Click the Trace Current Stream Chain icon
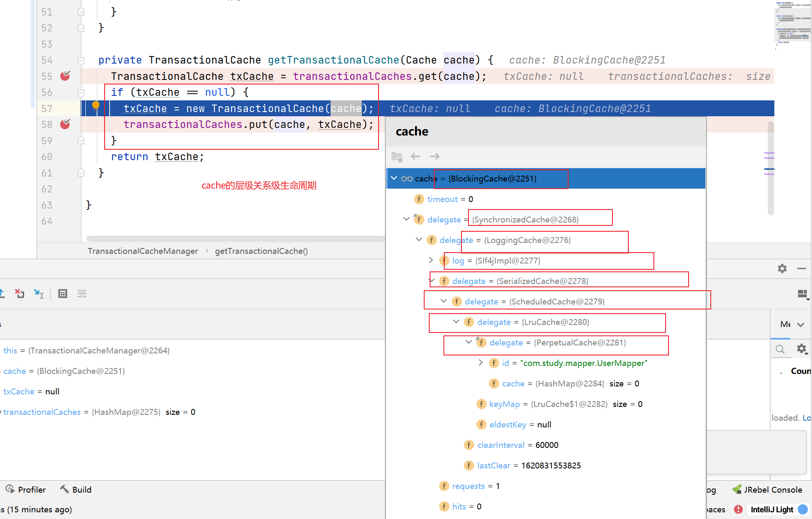812x519 pixels. coord(82,294)
